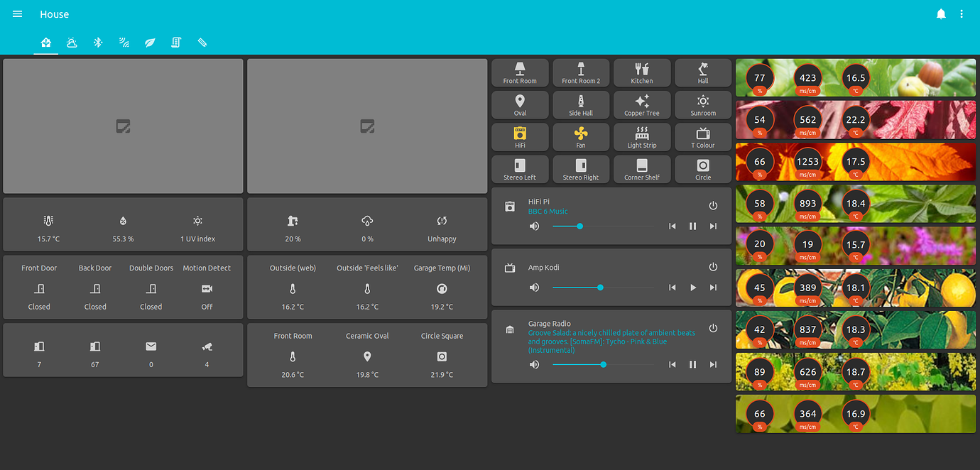Click the Stereo Left speaker icon
Image resolution: width=980 pixels, height=470 pixels.
[x=520, y=165]
